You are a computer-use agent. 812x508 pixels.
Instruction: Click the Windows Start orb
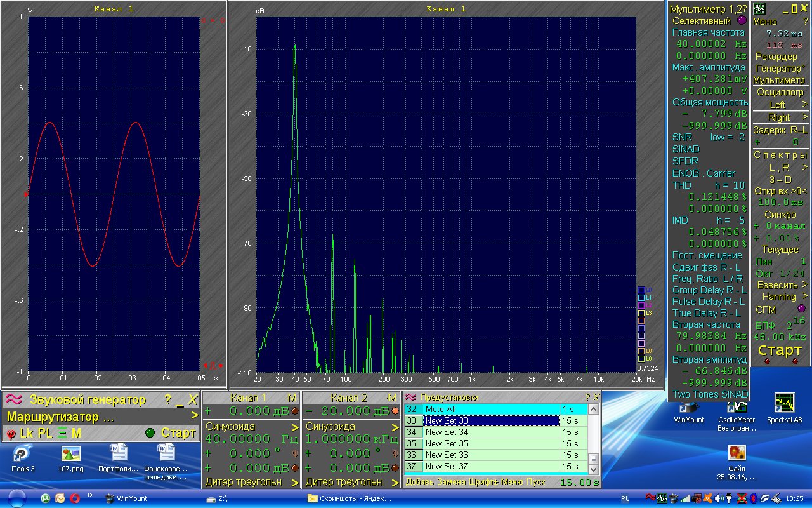[17, 498]
